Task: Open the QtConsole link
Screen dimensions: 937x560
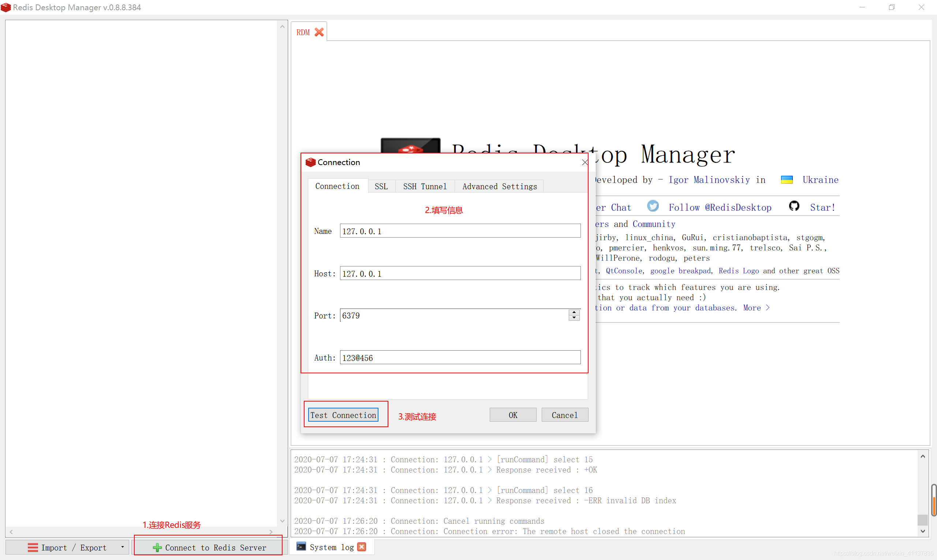Action: [x=624, y=270]
